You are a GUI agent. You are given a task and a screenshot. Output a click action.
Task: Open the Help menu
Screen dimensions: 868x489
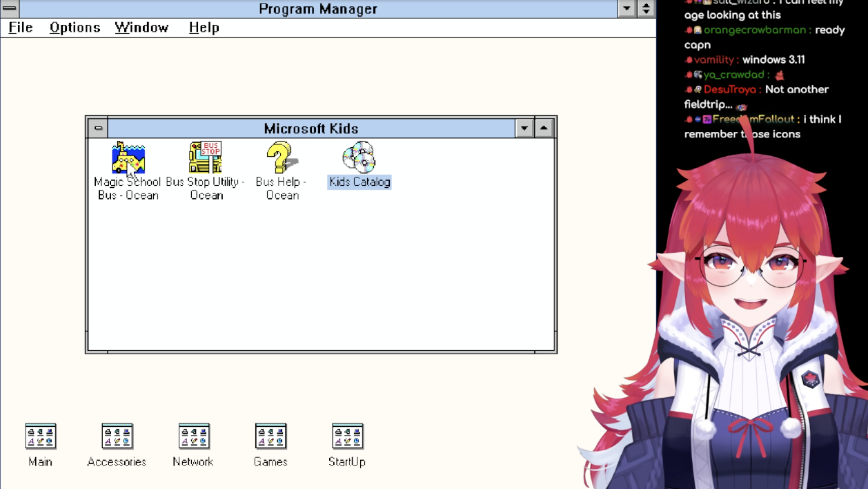coord(204,28)
